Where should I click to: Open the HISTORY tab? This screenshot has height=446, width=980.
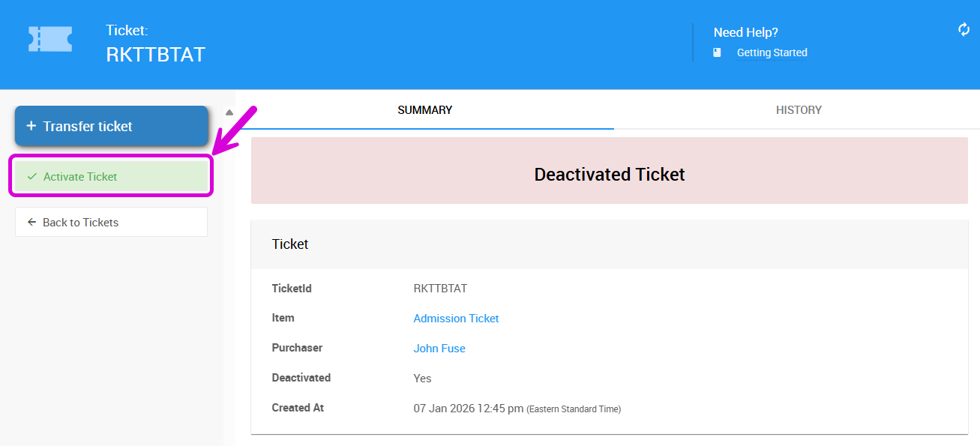(x=799, y=110)
